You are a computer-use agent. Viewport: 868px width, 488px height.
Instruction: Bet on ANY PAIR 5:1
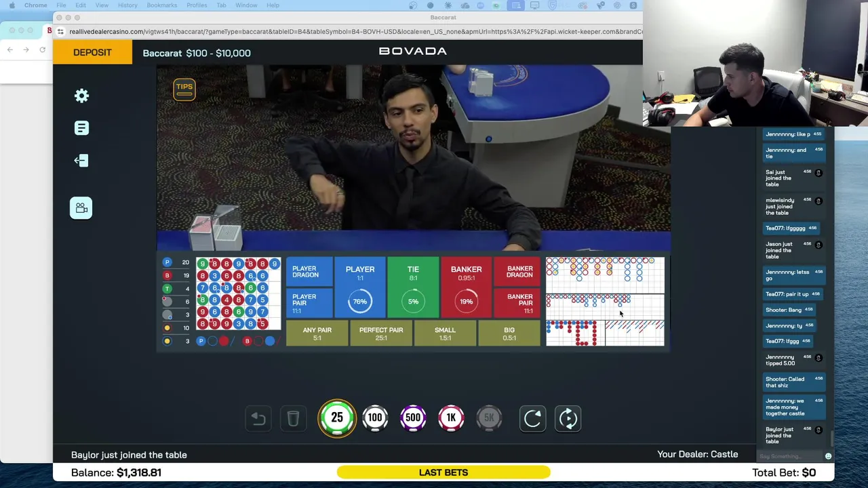click(317, 333)
